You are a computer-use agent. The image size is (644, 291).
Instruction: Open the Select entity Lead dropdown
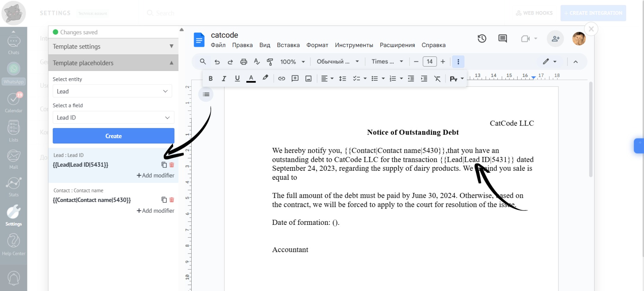(x=112, y=91)
